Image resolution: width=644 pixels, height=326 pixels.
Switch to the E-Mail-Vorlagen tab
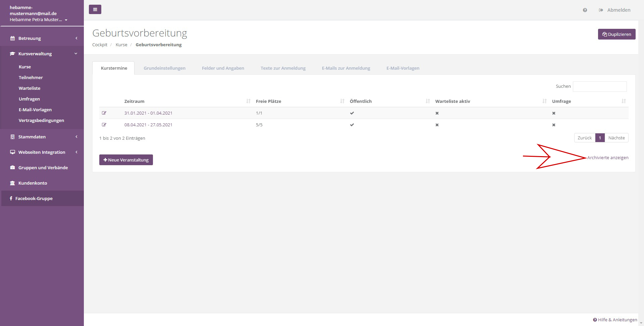point(402,68)
